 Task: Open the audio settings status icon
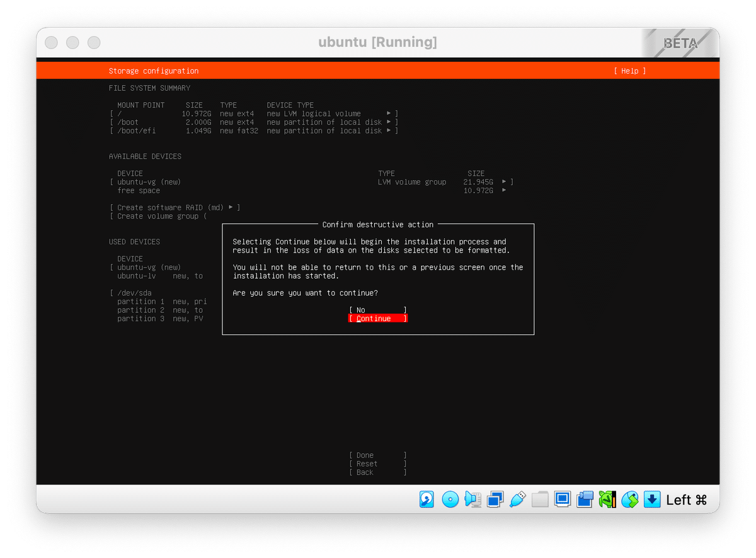[472, 499]
